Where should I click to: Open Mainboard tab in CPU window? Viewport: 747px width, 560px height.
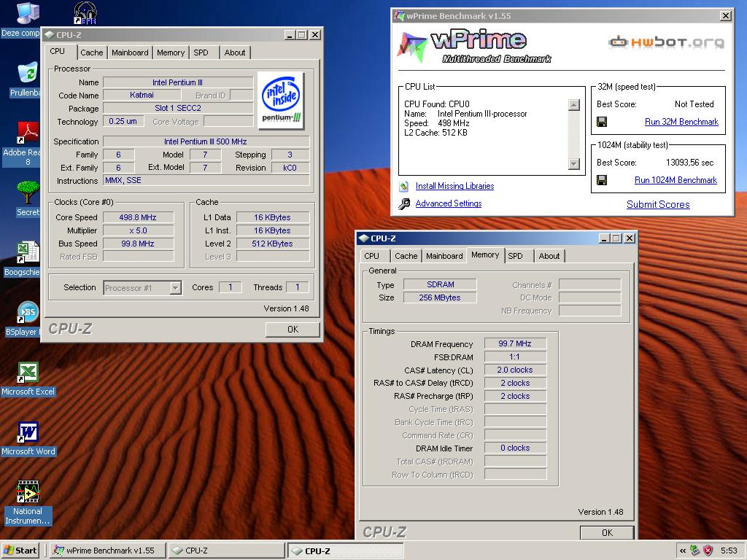tap(130, 52)
